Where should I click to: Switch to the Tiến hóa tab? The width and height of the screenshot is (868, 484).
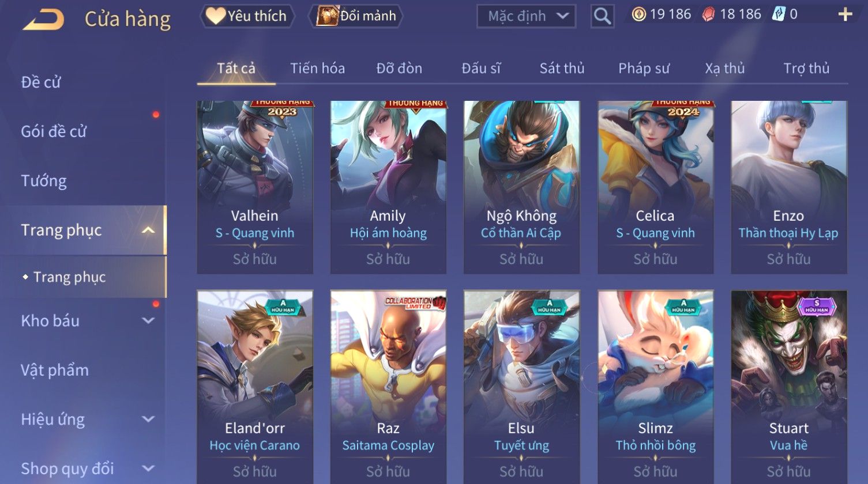pyautogui.click(x=317, y=69)
